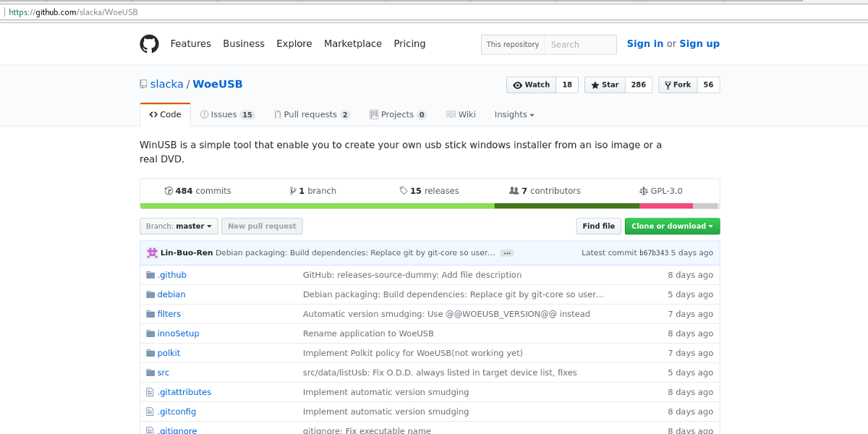Open Lin-Buo-Ren author link
Screen dimensions: 868x434
tap(187, 253)
